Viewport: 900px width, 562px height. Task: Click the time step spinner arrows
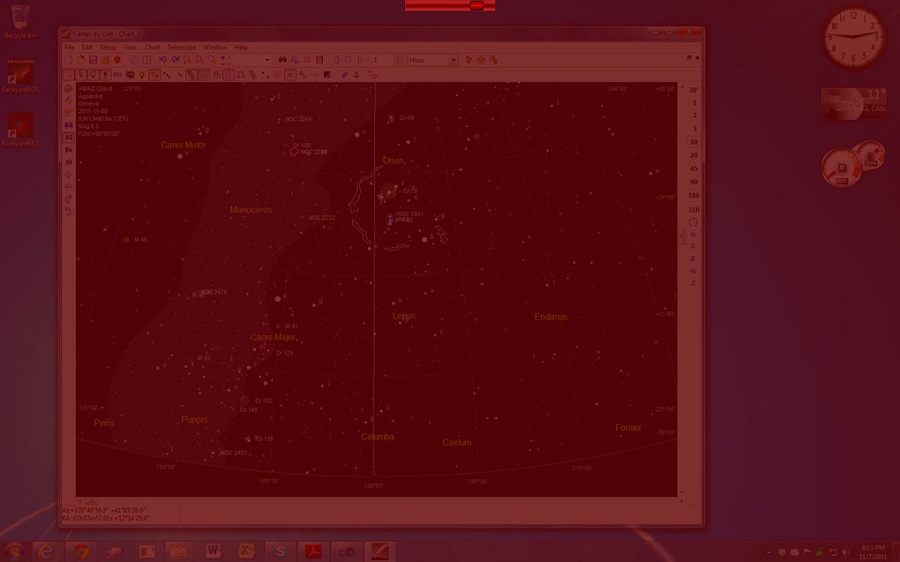point(398,60)
